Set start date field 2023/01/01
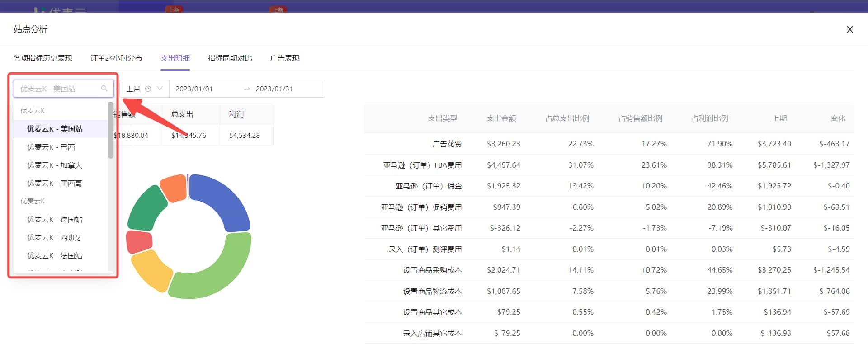 tap(194, 89)
